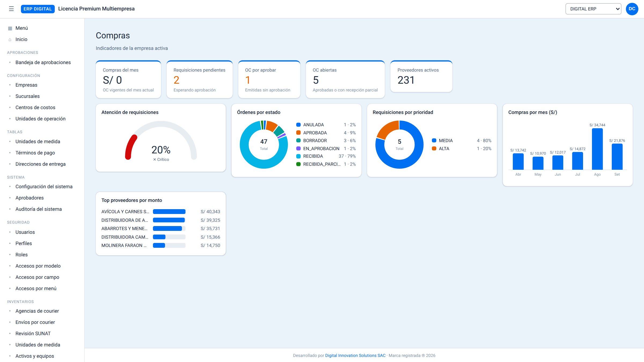The width and height of the screenshot is (644, 362).
Task: Click the Licencia Premium Multiempresa header text
Action: [96, 9]
